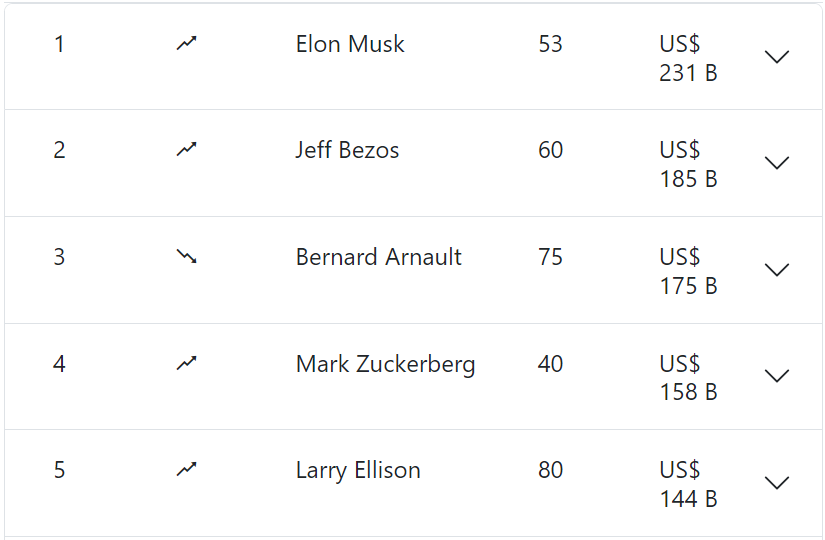The width and height of the screenshot is (825, 540).
Task: Expand Larry Ellison row details chevron
Action: [777, 483]
